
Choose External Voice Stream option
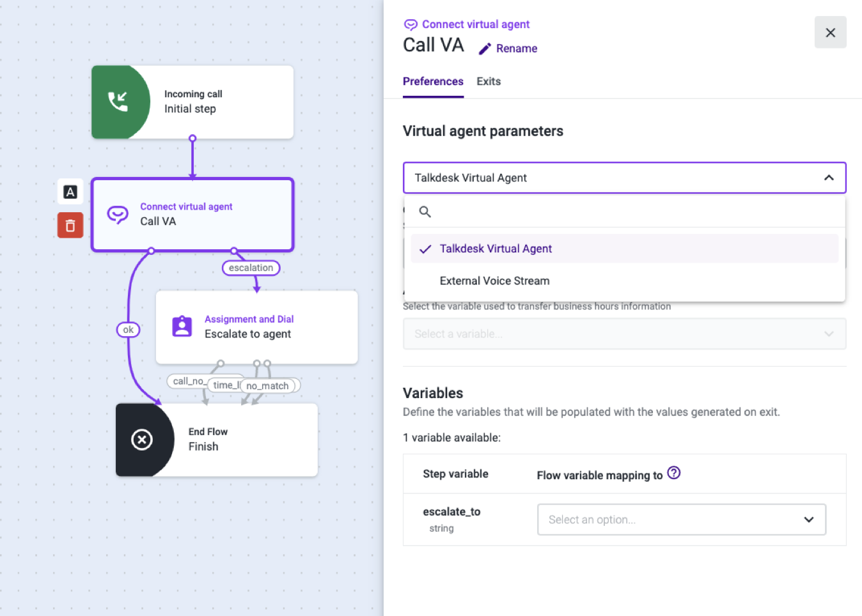pyautogui.click(x=625, y=281)
